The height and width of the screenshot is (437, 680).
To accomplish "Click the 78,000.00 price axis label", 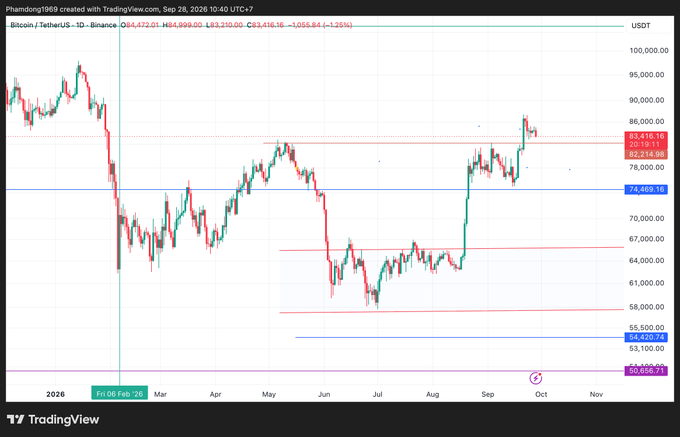I will point(647,167).
